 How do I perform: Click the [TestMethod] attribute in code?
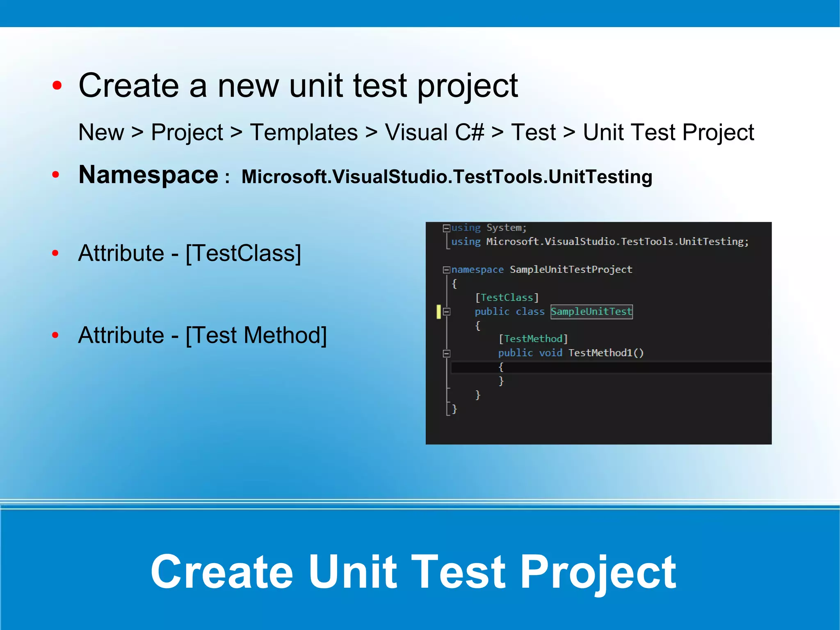pos(533,339)
